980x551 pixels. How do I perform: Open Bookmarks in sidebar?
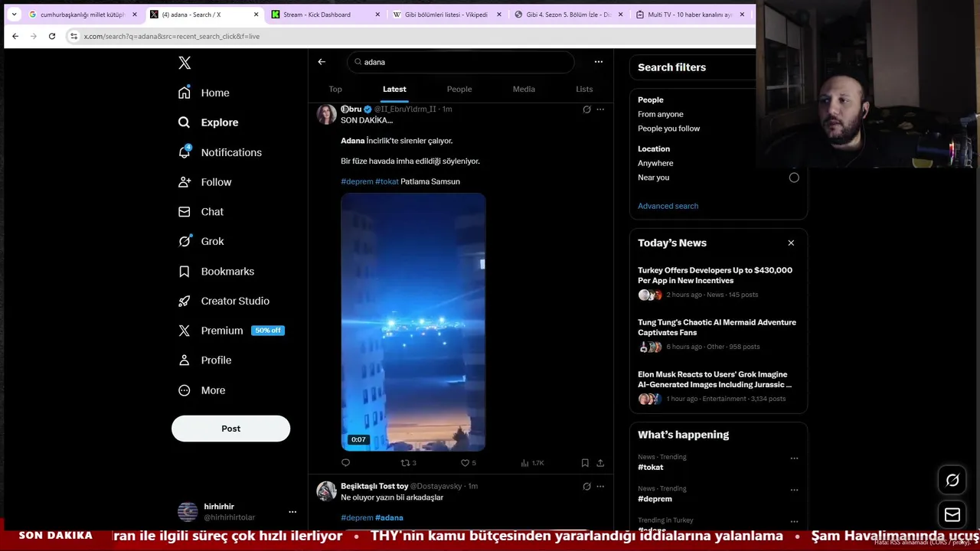point(216,271)
